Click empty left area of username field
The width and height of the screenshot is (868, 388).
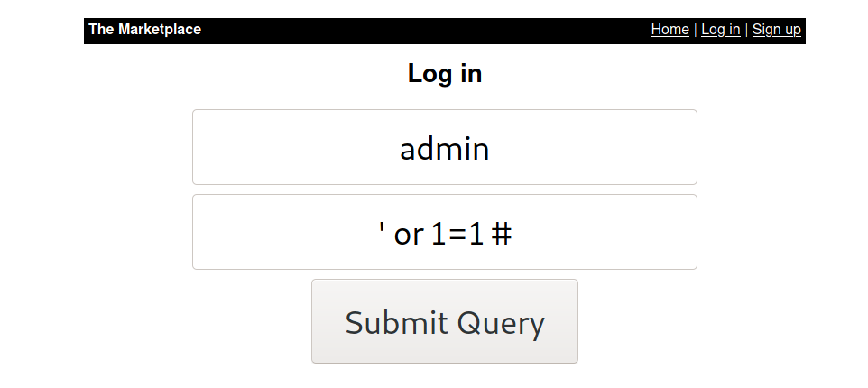pos(277,147)
